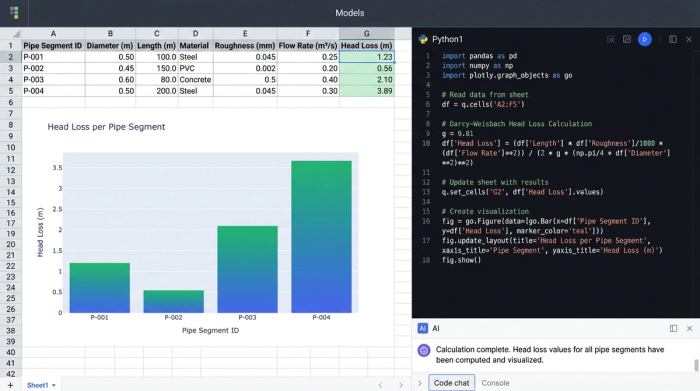
Task: Click code line 1 'import pandas as pd'
Action: coord(479,56)
